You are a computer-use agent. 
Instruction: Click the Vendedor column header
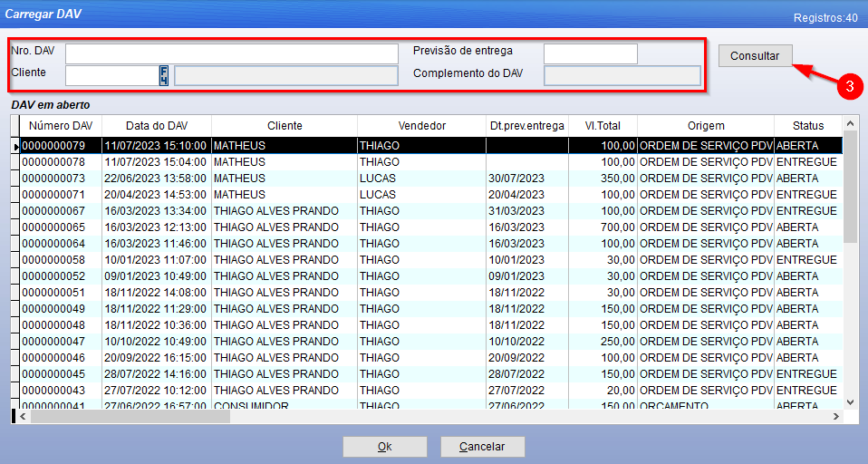(x=421, y=125)
